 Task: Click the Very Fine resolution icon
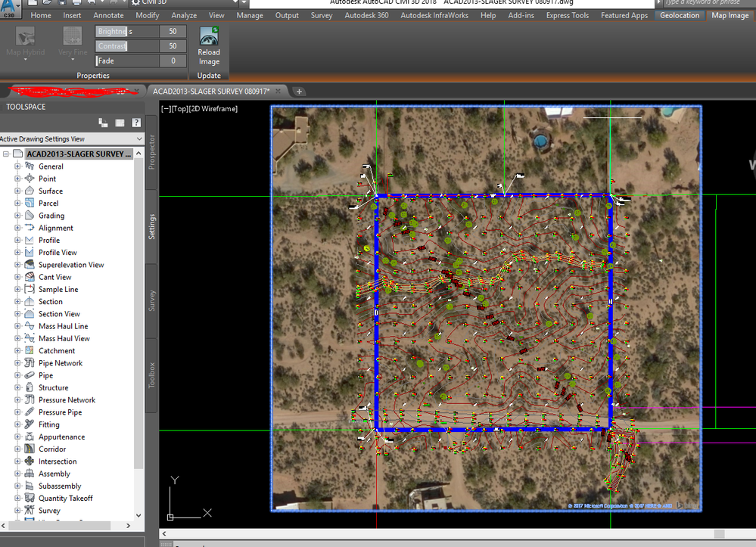[x=73, y=36]
